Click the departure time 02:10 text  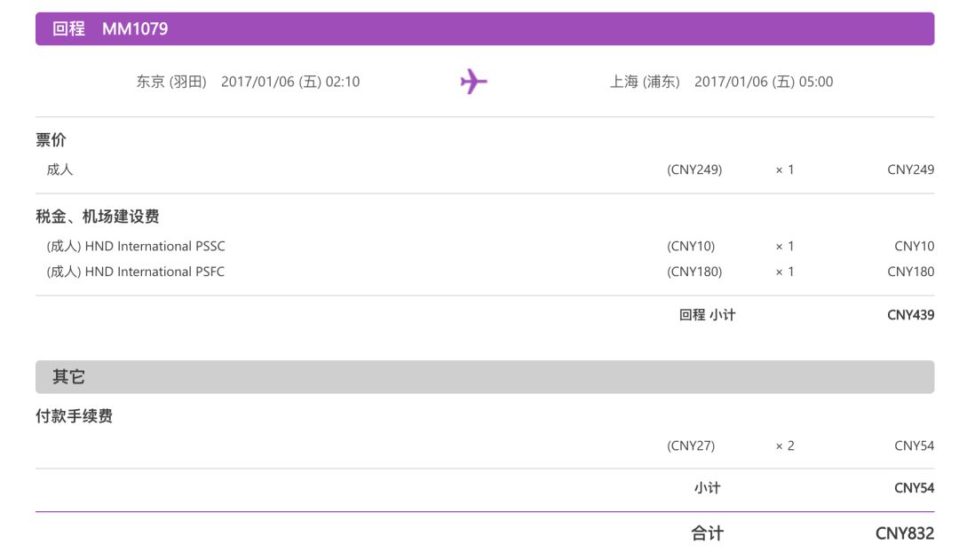pyautogui.click(x=343, y=82)
